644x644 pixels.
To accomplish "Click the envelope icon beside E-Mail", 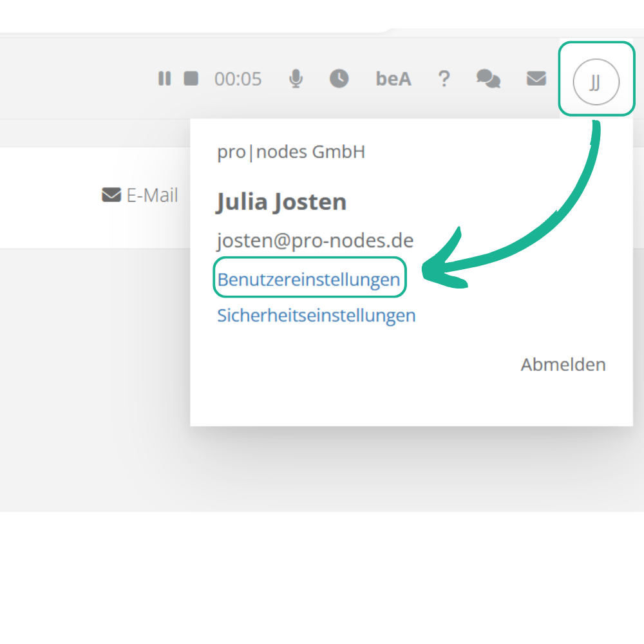I will [111, 194].
